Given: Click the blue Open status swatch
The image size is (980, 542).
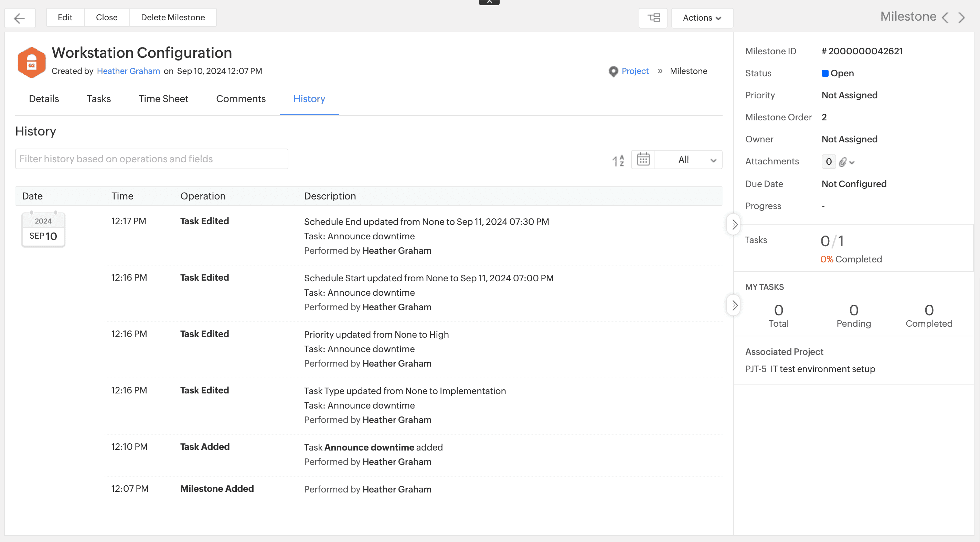Looking at the screenshot, I should (x=825, y=73).
